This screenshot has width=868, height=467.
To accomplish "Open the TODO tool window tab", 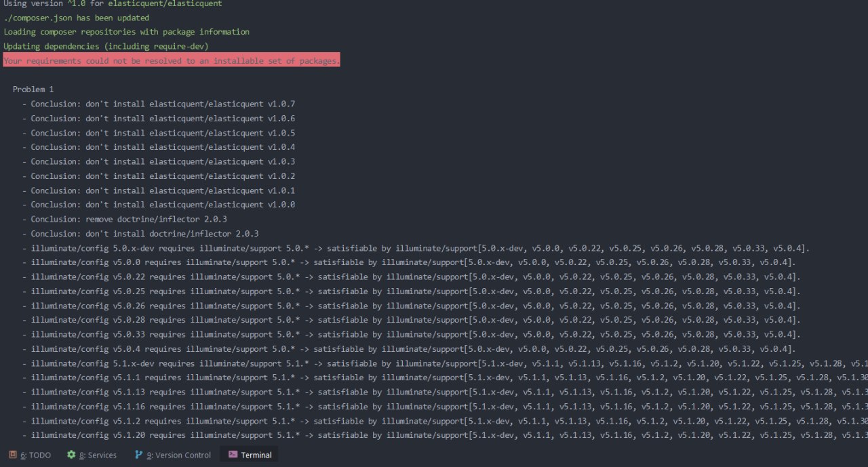I will [30, 455].
